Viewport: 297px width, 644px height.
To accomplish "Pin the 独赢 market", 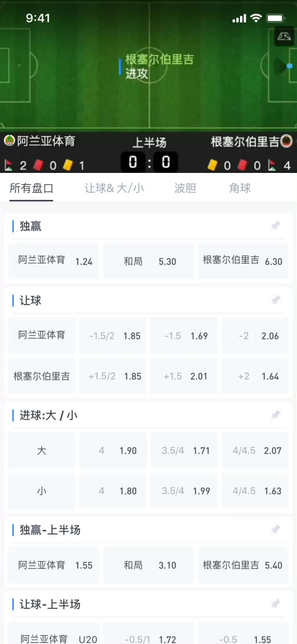I will click(x=276, y=226).
